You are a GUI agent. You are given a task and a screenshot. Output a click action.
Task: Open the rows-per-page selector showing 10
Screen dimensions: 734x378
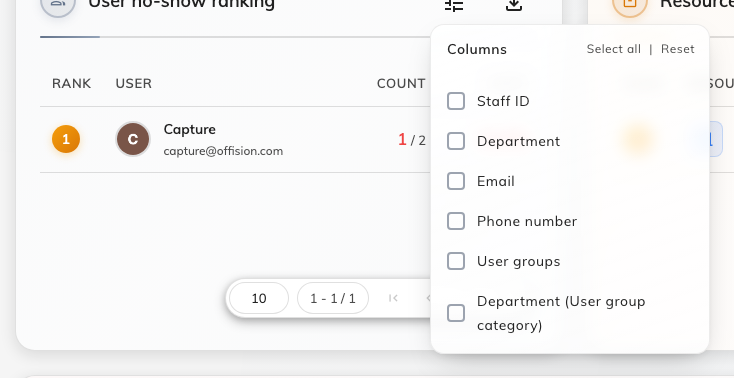click(x=259, y=298)
